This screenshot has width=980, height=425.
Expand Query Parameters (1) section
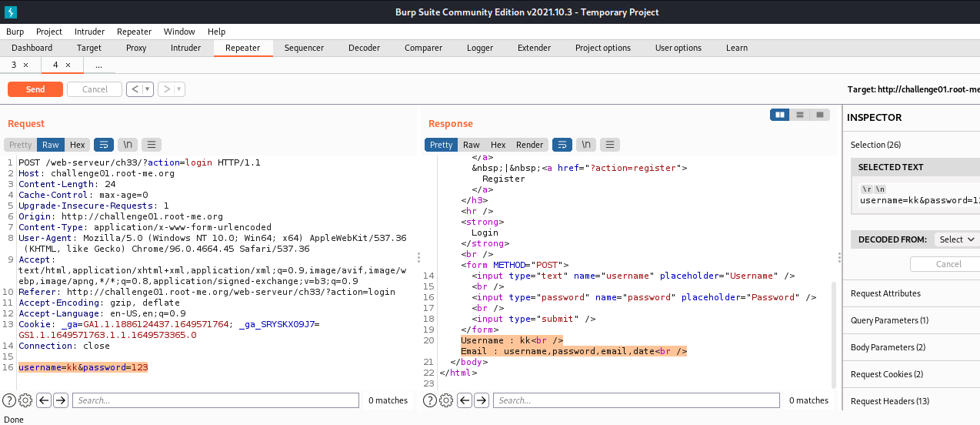(x=912, y=320)
